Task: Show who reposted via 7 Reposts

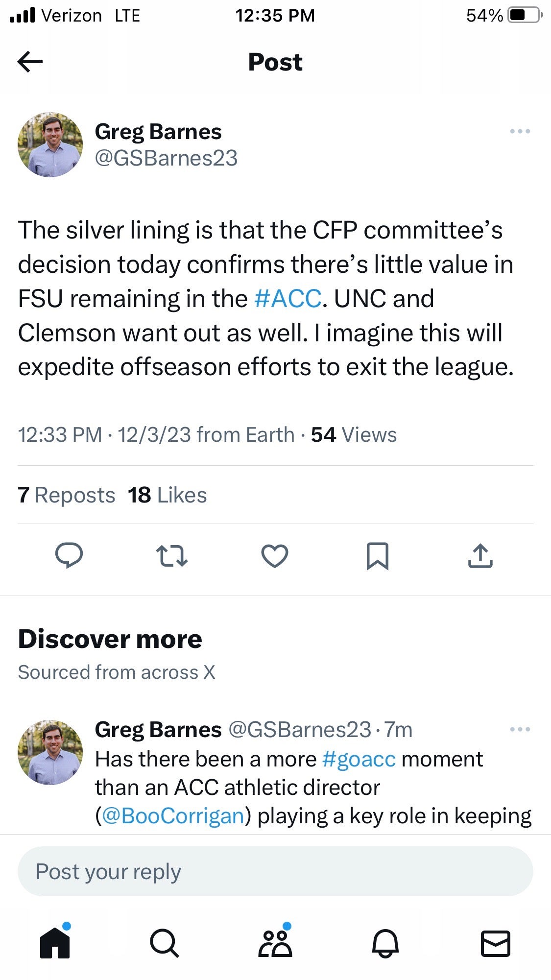Action: pyautogui.click(x=66, y=495)
